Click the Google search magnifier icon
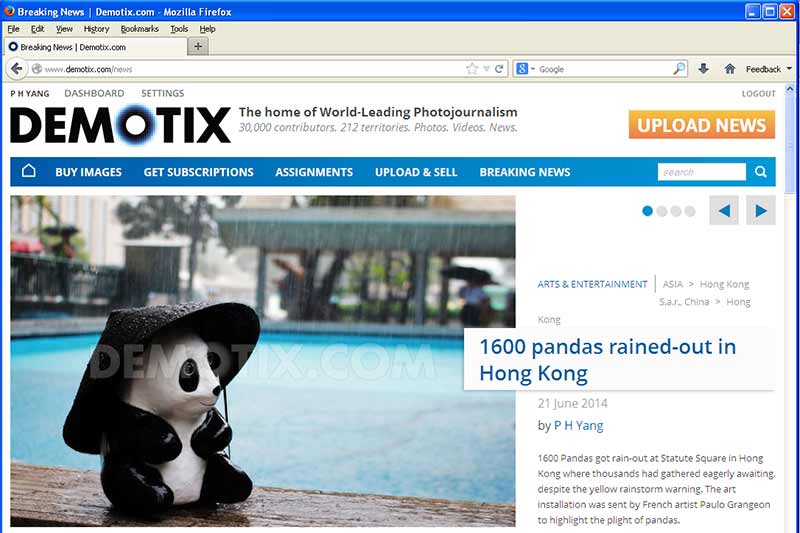This screenshot has height=533, width=800. click(679, 68)
